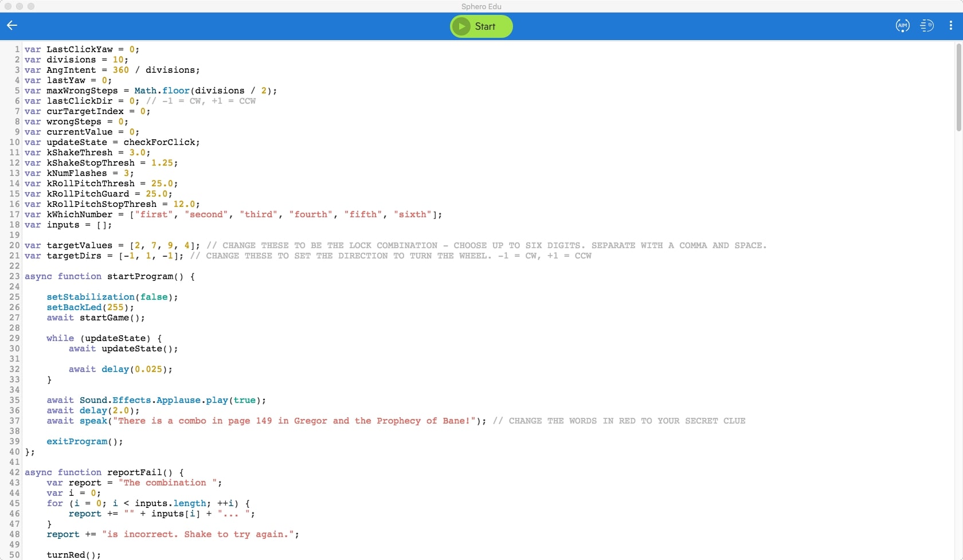Click the green zoom window button
963x560 pixels.
[31, 6]
